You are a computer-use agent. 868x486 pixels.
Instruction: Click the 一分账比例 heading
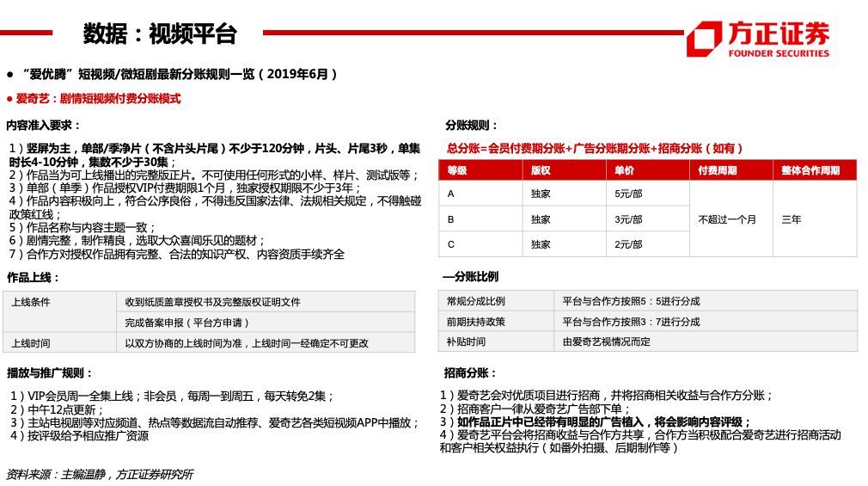tap(471, 276)
